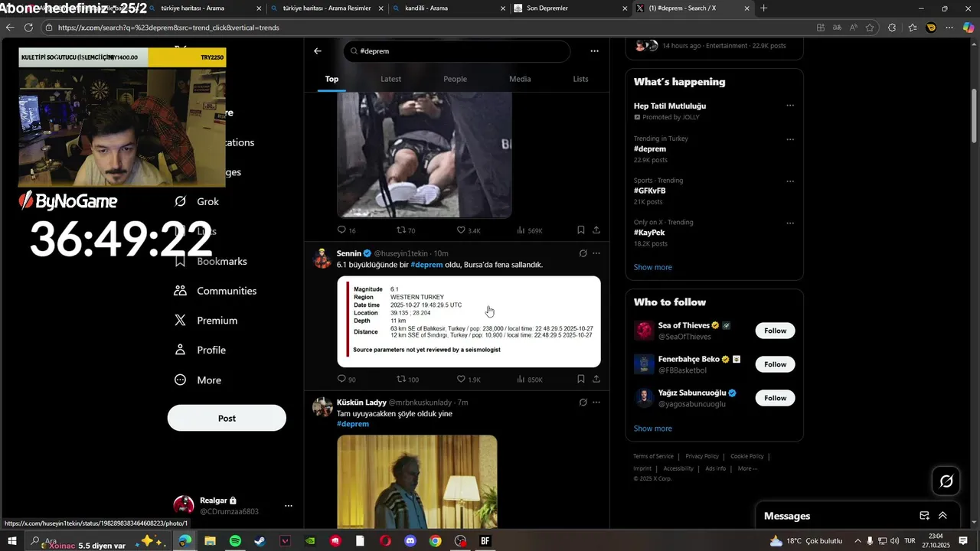980x551 pixels.
Task: Reply to Sennin's earthquake tweet
Action: tap(341, 379)
